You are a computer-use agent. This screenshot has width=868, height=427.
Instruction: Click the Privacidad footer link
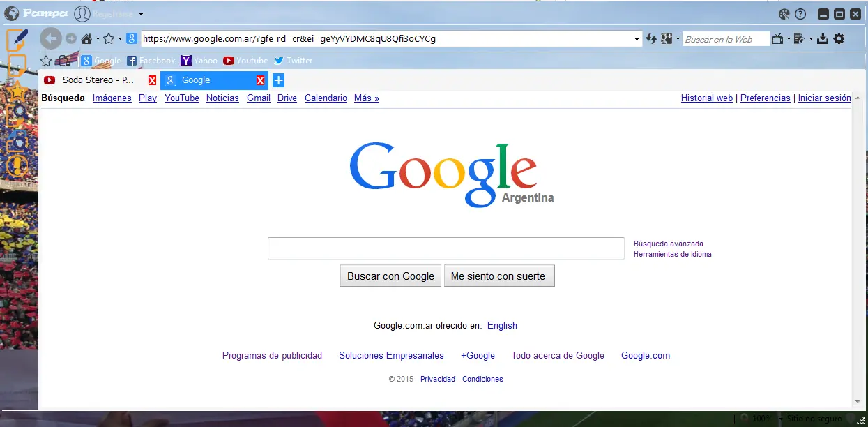[x=438, y=379]
